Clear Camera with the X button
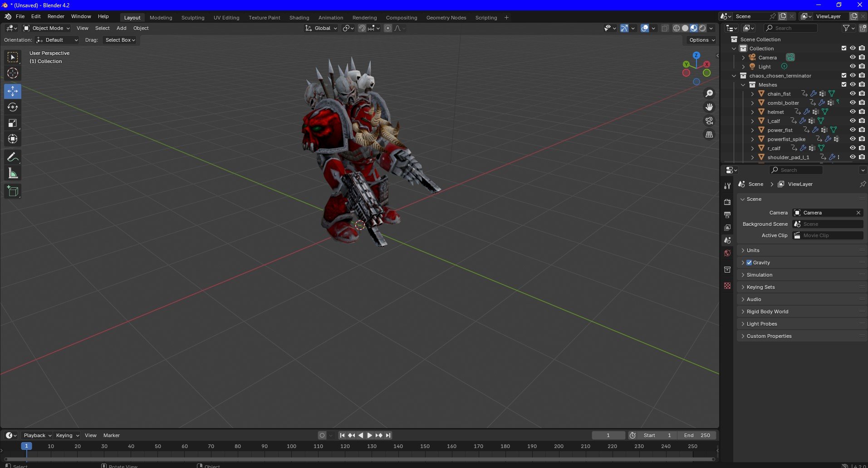 click(858, 213)
